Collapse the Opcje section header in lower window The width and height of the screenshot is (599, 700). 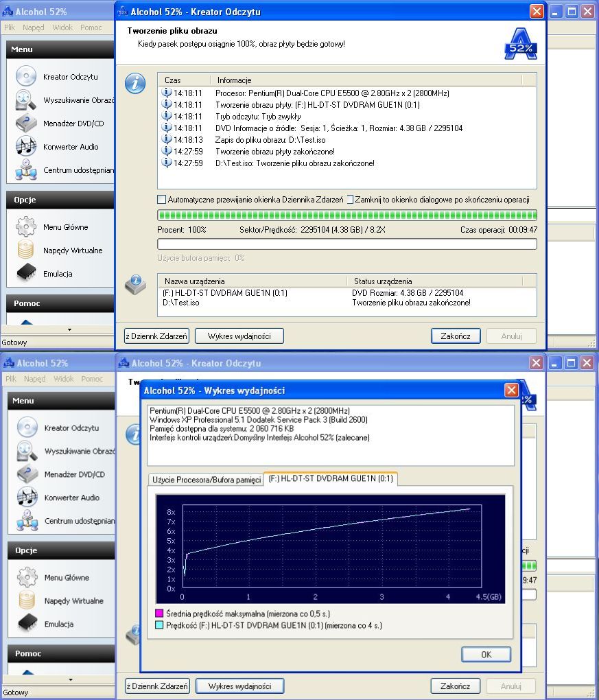coord(61,550)
